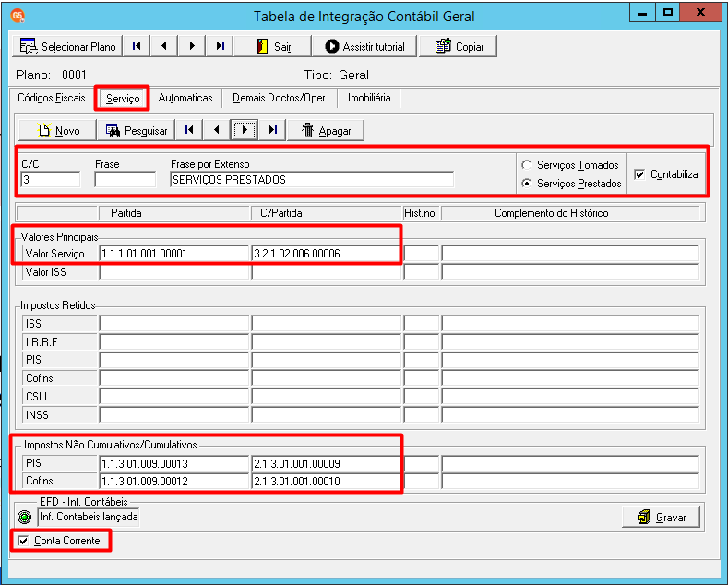Click Valor Serviço Partida field

point(174,254)
